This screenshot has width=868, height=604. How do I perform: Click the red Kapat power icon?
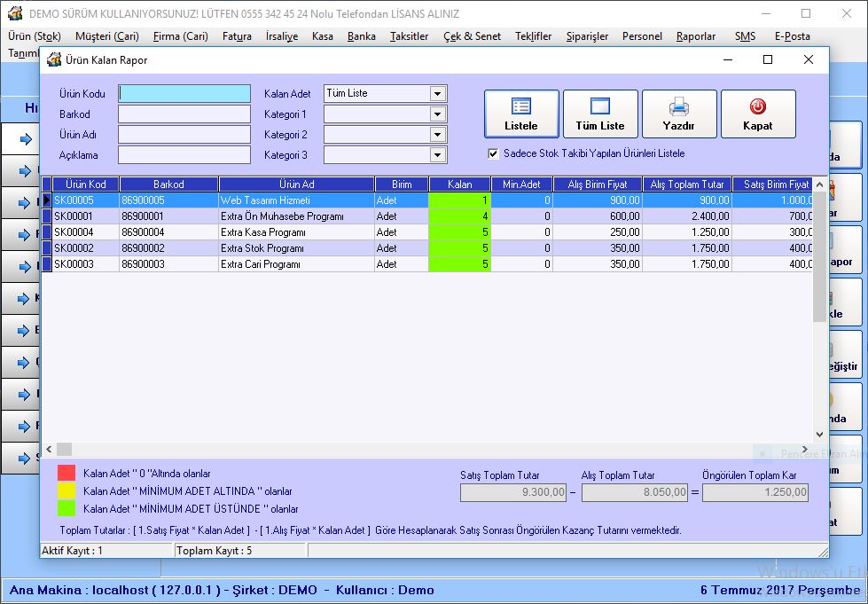pos(757,107)
